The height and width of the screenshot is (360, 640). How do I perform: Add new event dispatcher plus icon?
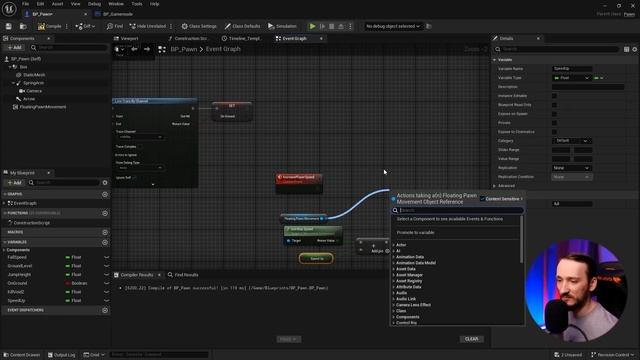105,310
